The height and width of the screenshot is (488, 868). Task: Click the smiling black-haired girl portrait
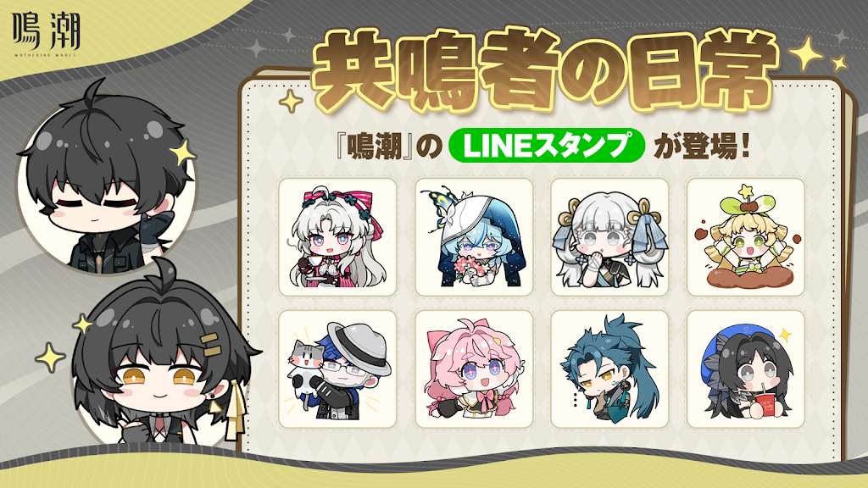160,359
